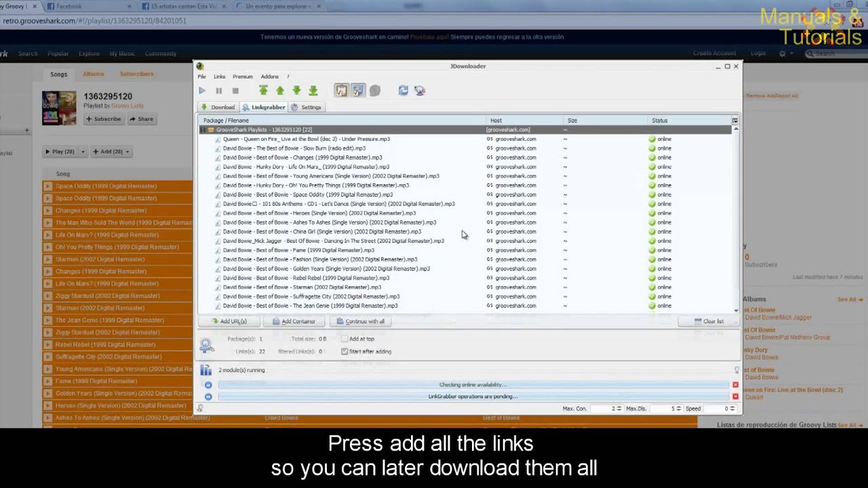Open the Add (28) dropdown arrow in Grooveshark

(x=127, y=152)
